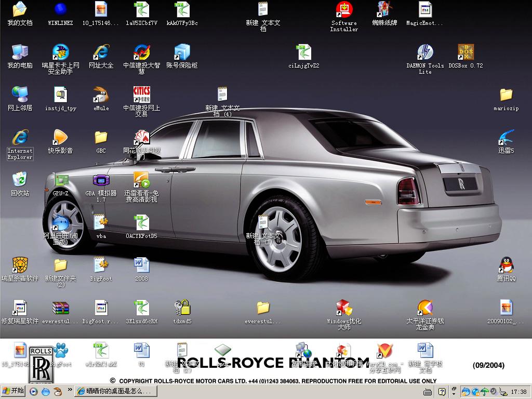Viewport: 532px width, 399px height.
Task: Launch Internet Explorer from the desktop
Action: [x=20, y=138]
